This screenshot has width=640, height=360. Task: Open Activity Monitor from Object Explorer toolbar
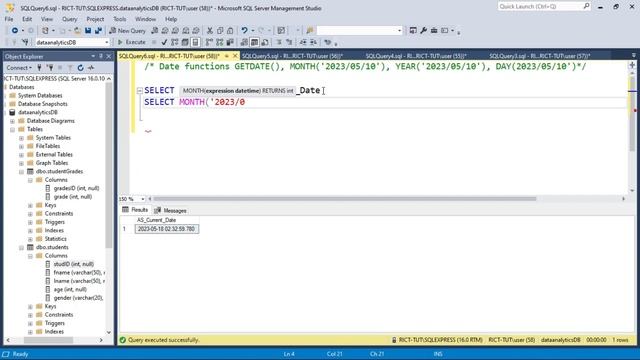[91, 68]
